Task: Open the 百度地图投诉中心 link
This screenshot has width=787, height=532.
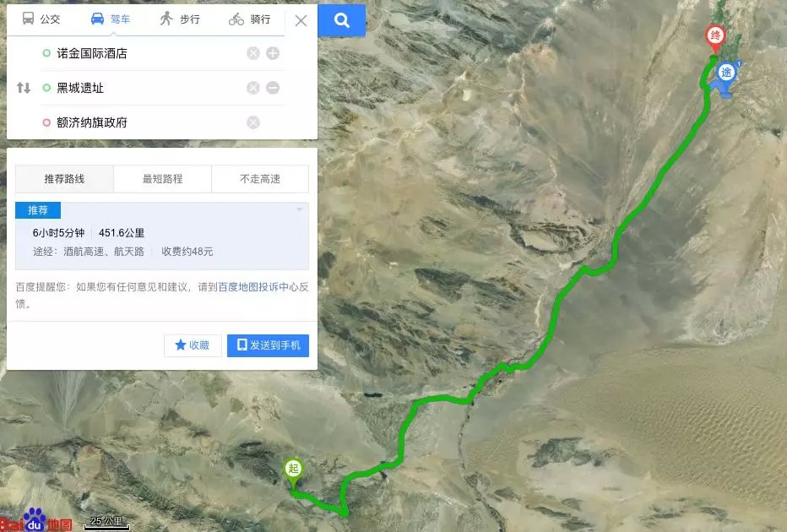Action: [x=258, y=287]
